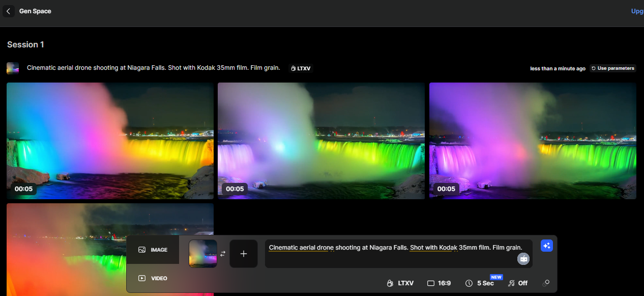Open the second generated video with white mist

(x=321, y=141)
